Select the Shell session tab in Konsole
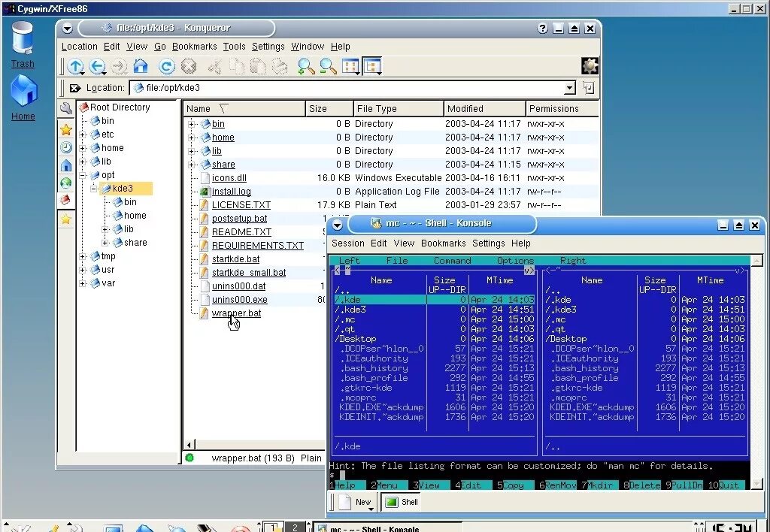 click(x=402, y=502)
